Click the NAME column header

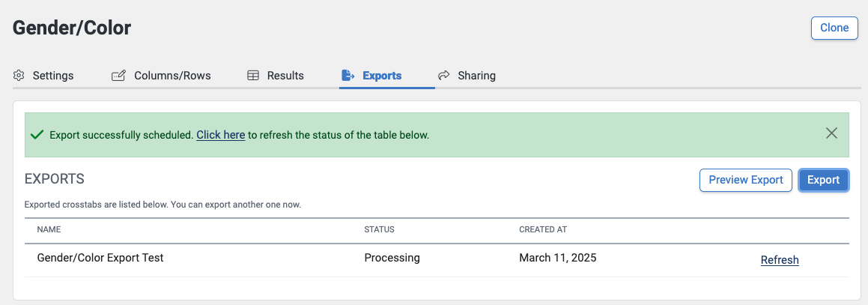pyautogui.click(x=49, y=229)
